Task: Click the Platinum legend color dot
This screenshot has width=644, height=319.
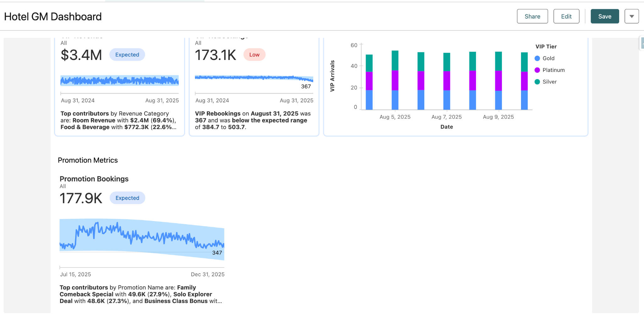Action: 537,70
